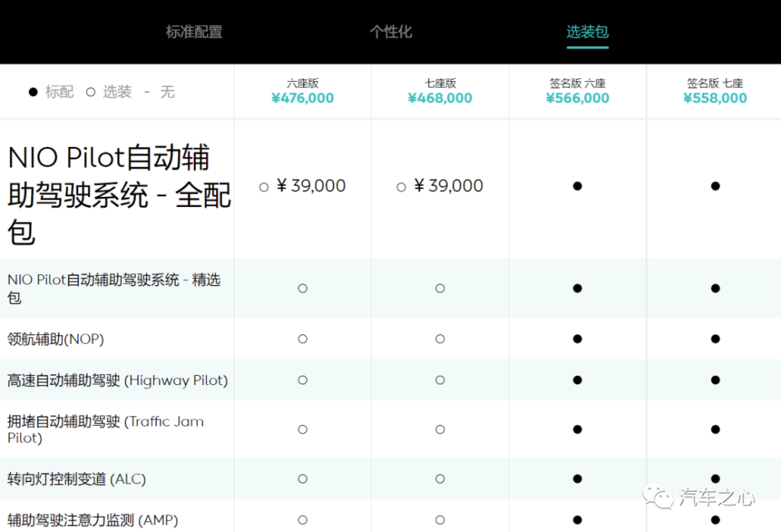Screen dimensions: 781x532
Task: Toggle 精选包 optional circle under 六座版
Action: click(302, 288)
